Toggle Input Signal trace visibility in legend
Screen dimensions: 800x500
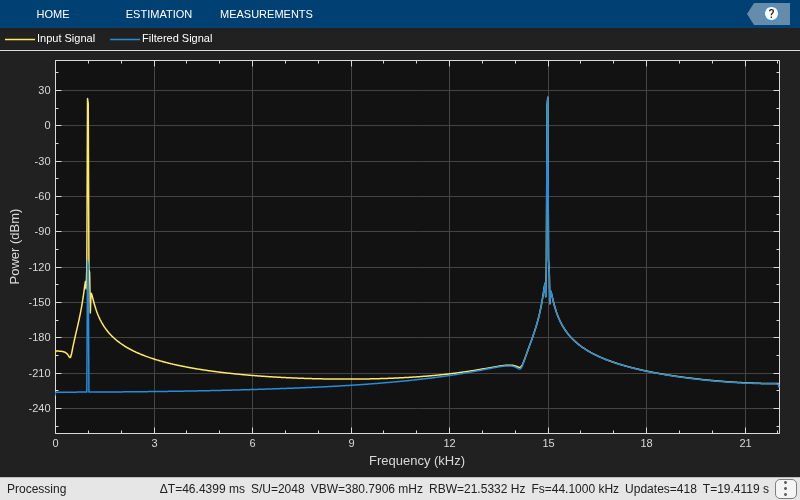pyautogui.click(x=66, y=38)
